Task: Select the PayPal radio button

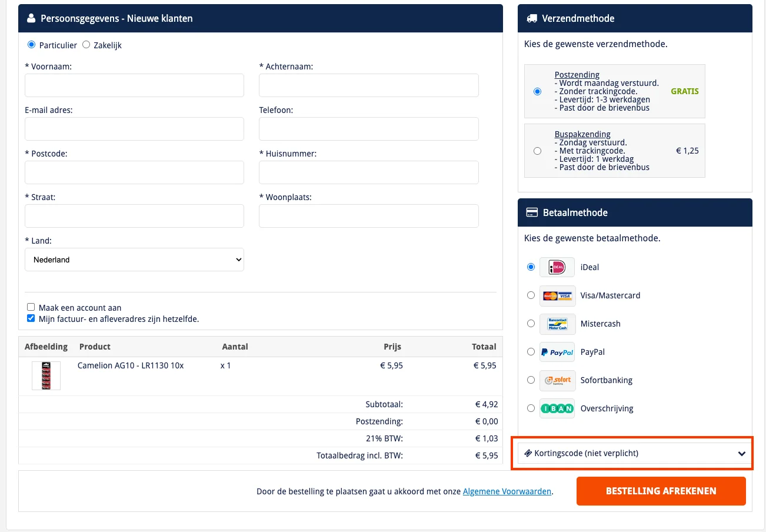Action: coord(531,352)
